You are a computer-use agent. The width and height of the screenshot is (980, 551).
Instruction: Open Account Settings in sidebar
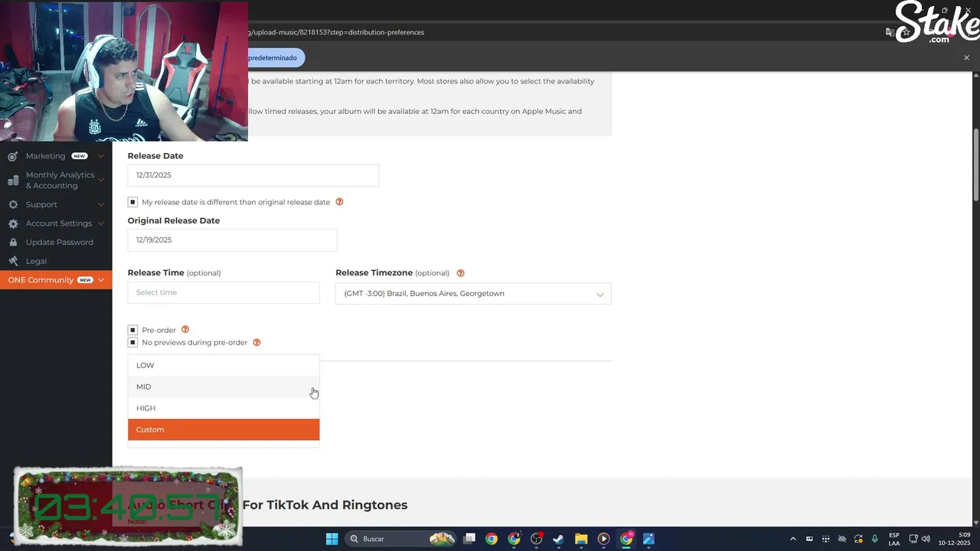click(59, 223)
